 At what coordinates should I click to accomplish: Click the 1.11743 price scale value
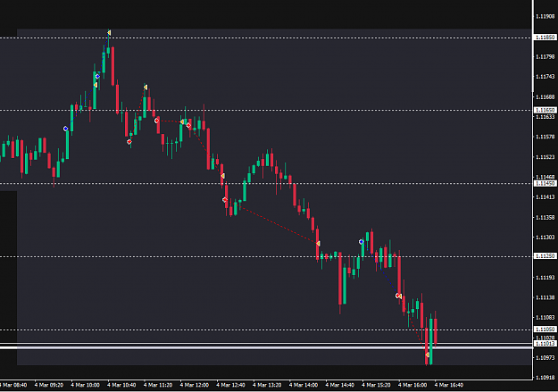click(546, 77)
